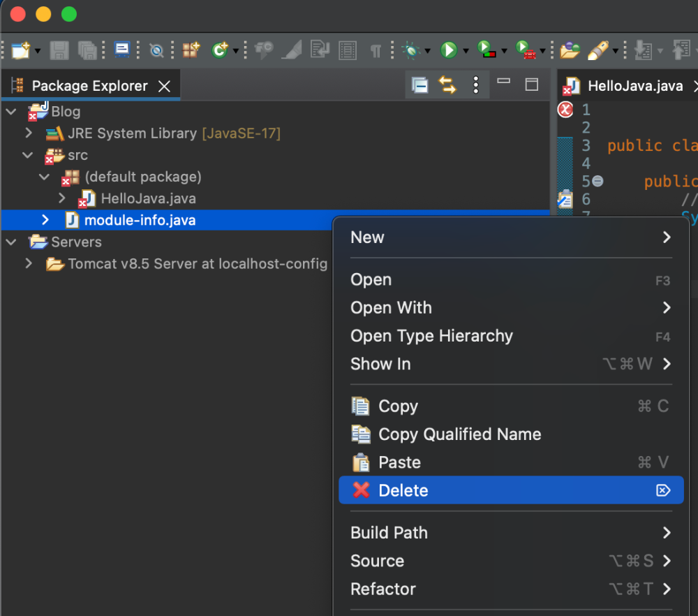Expand the JRE System Library node
Image resolution: width=698 pixels, height=616 pixels.
coord(29,133)
